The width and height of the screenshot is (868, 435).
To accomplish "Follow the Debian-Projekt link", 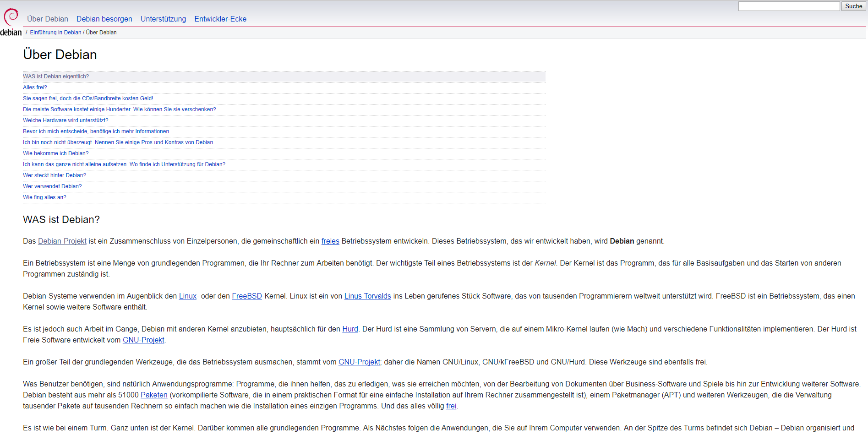I will (x=62, y=241).
